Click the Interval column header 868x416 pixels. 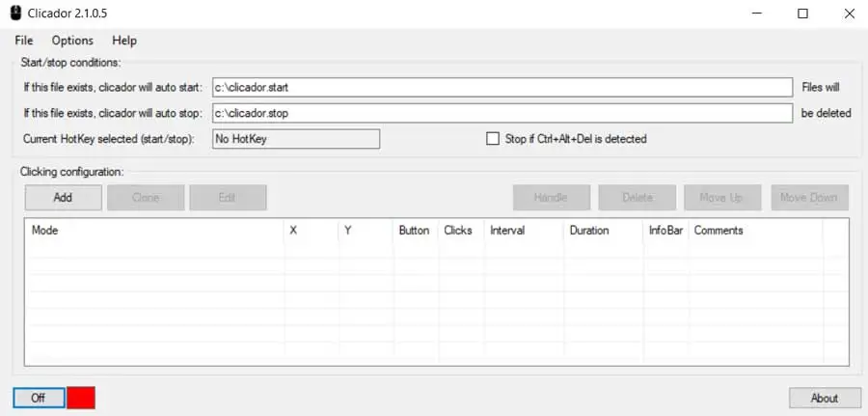524,231
